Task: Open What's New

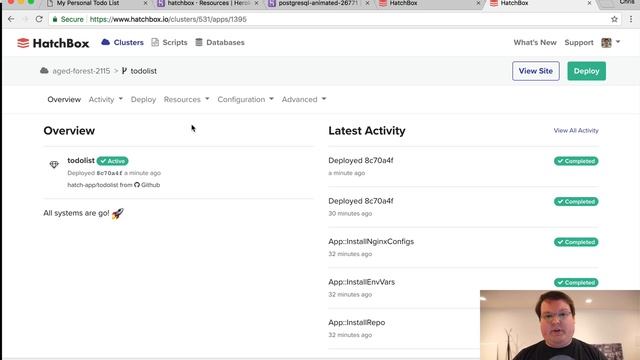Action: point(535,42)
